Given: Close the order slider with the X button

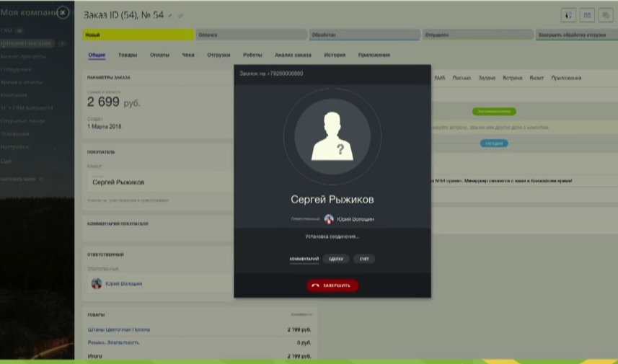Looking at the screenshot, I should [63, 12].
